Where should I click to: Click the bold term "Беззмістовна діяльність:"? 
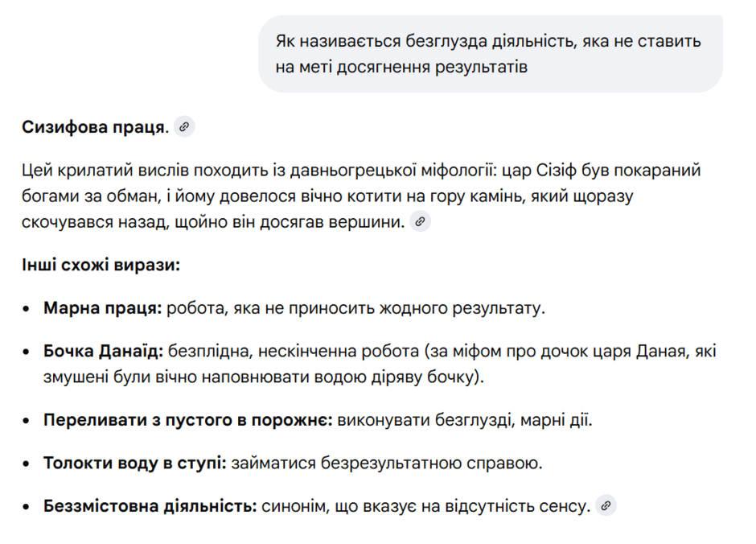[x=150, y=506]
